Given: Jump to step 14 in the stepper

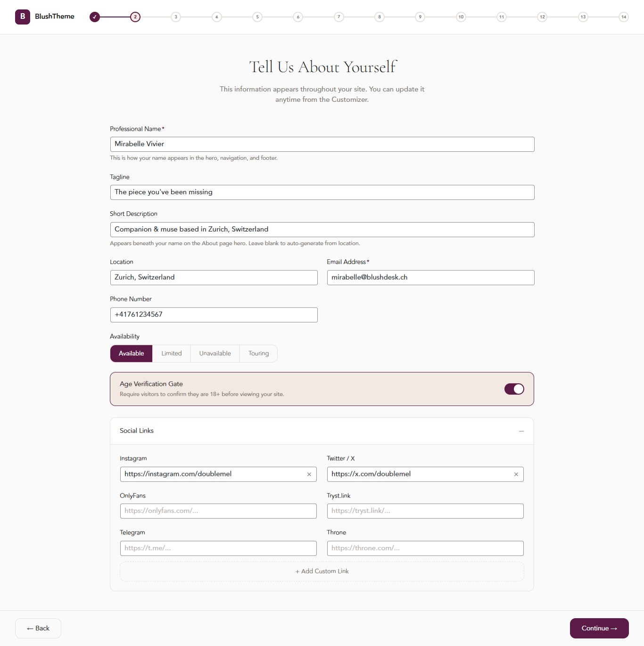Looking at the screenshot, I should click(623, 17).
